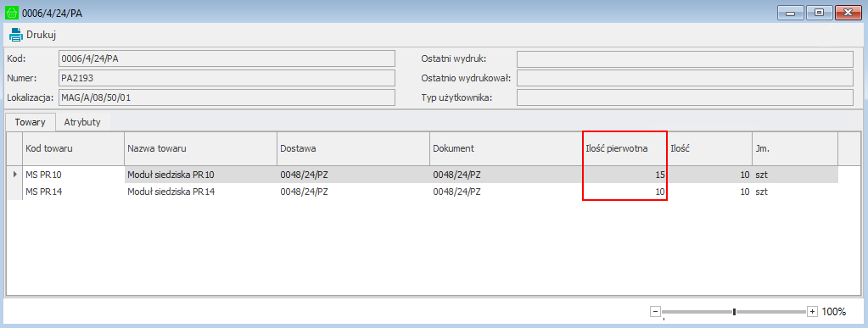
Task: Minimize the 0006/4/24/PA window
Action: (x=790, y=12)
